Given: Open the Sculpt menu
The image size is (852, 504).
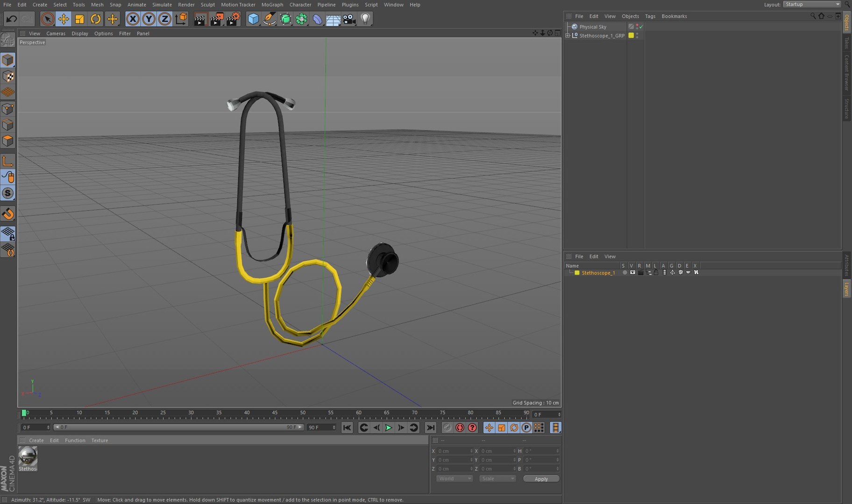Looking at the screenshot, I should tap(208, 5).
